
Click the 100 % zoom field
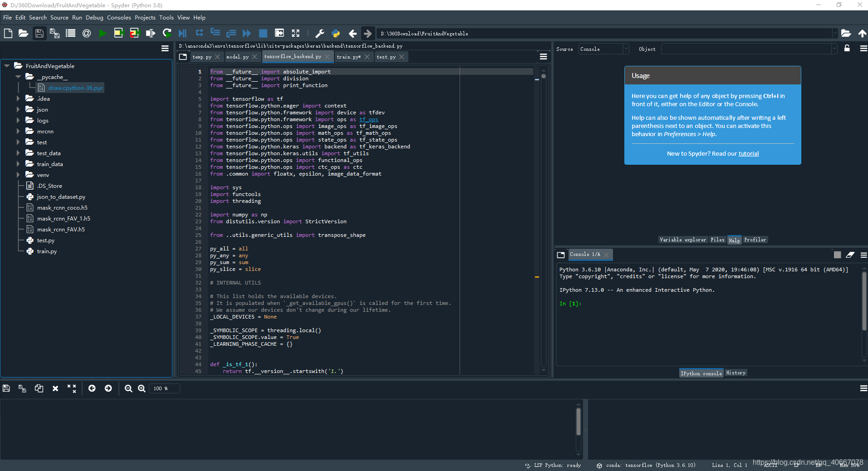[x=164, y=388]
